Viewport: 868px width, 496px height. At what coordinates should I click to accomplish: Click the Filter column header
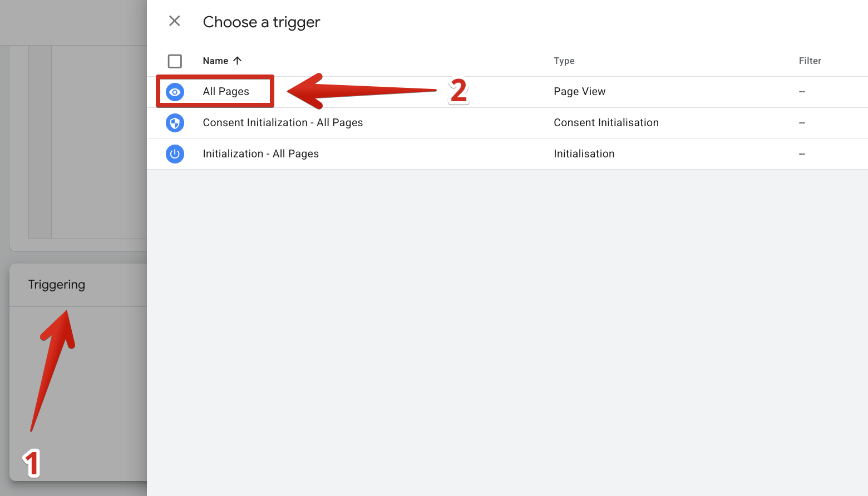810,61
